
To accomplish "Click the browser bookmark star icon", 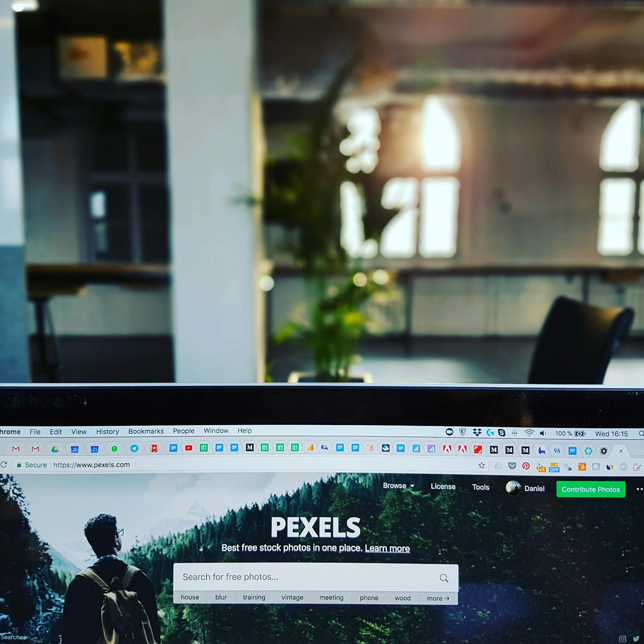I will click(x=481, y=465).
